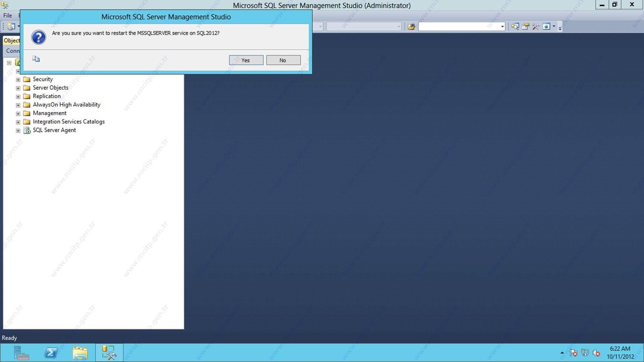
Task: Open the taskbar clock showing 6:22 AM
Action: pyautogui.click(x=620, y=353)
